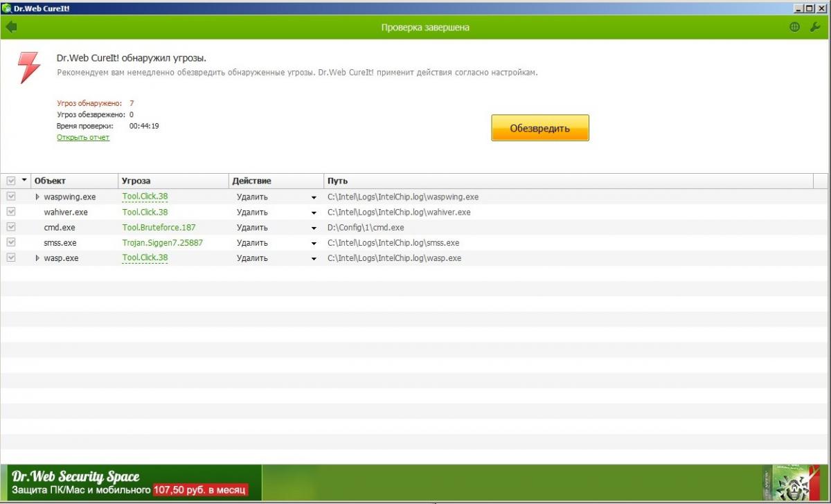Viewport: 831px width, 504px height.
Task: Click path ending in waspwing.exe
Action: 403,197
